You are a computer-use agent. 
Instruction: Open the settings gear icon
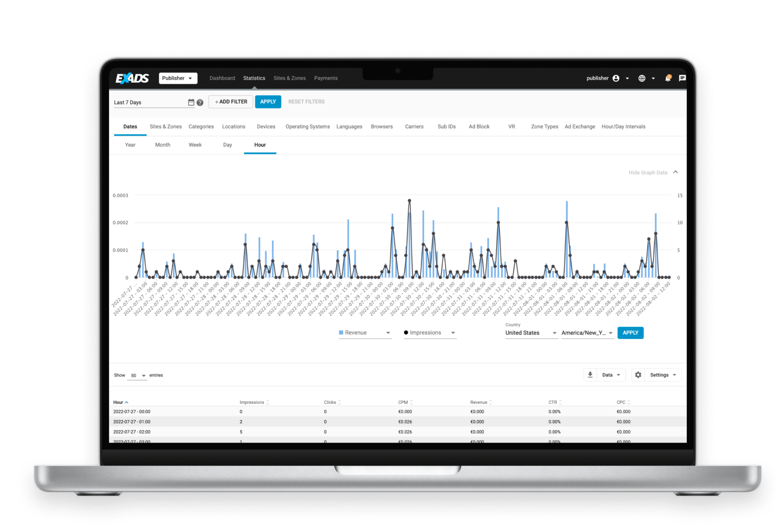[638, 375]
